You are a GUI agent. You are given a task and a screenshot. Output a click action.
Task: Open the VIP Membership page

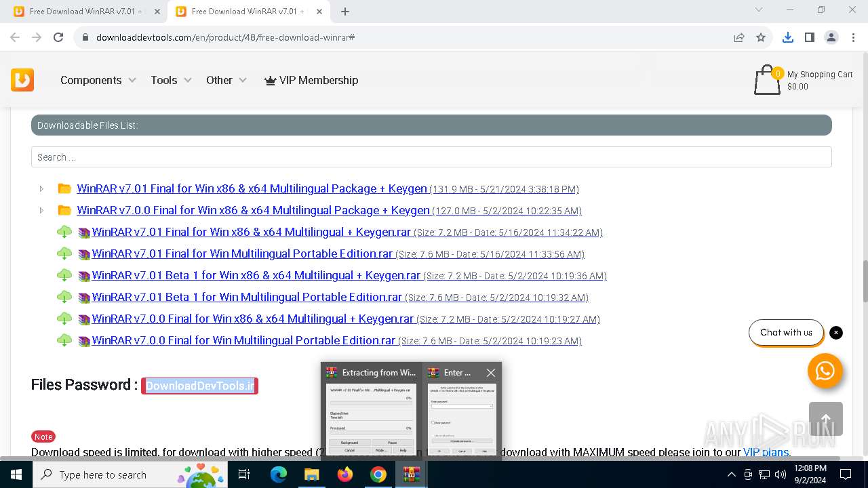click(311, 80)
